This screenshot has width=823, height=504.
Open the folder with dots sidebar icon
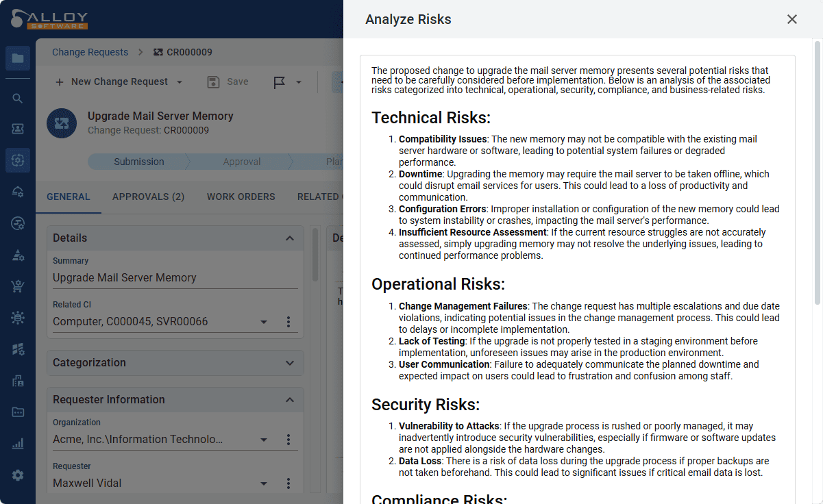pyautogui.click(x=18, y=412)
